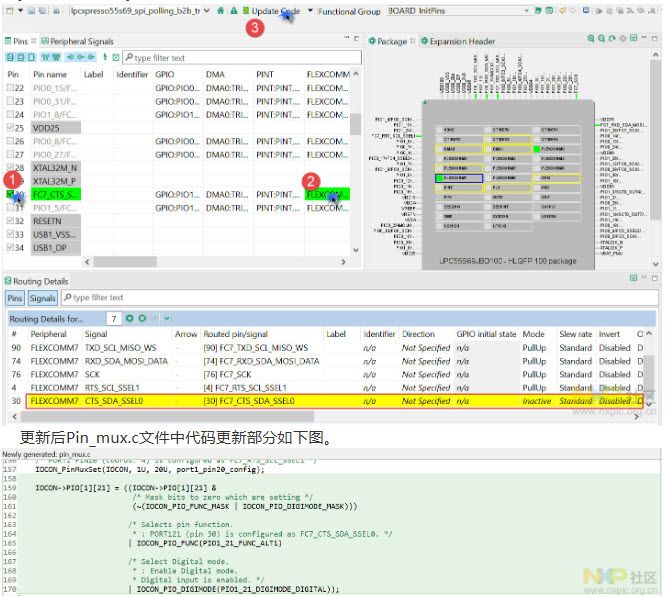Toggle the Pins button in Routing Details
Viewport: 668px width, 596px height.
click(14, 298)
